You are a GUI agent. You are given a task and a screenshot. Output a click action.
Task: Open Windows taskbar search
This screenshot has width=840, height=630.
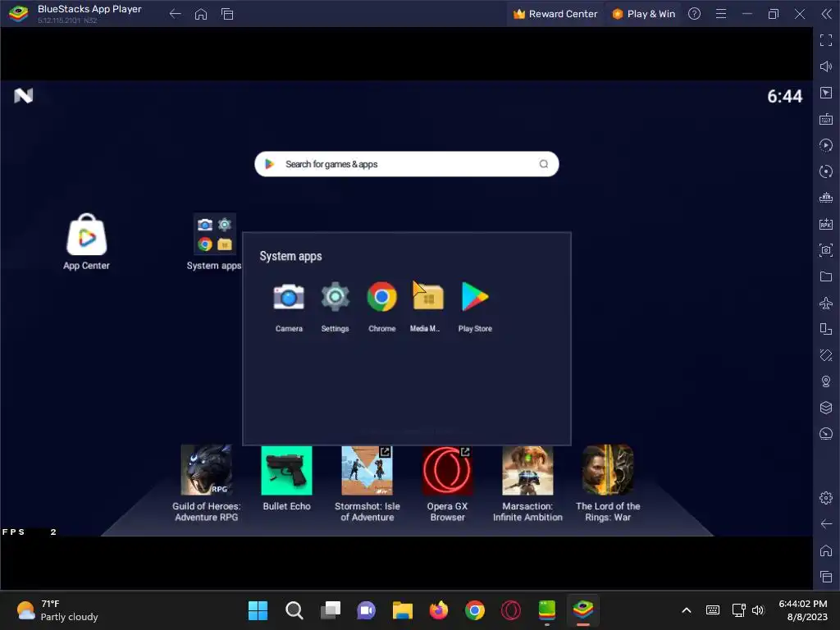(x=294, y=610)
